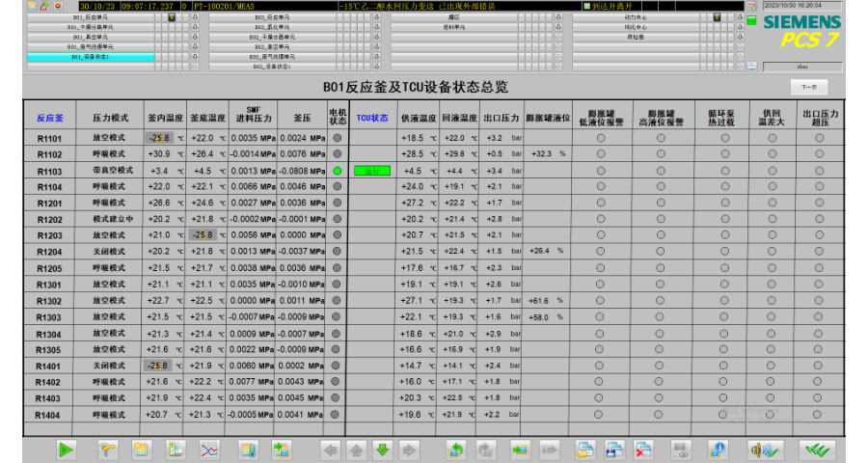Click R1103 green motor status indicator

337,171
